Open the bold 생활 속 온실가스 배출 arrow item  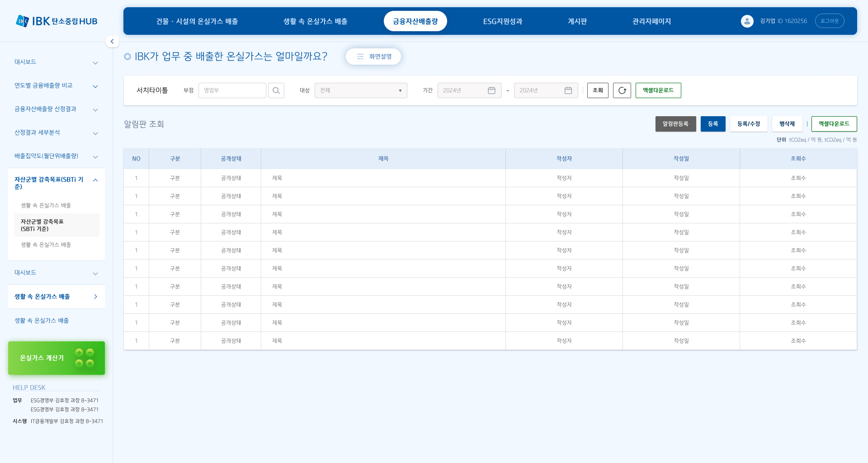(56, 297)
